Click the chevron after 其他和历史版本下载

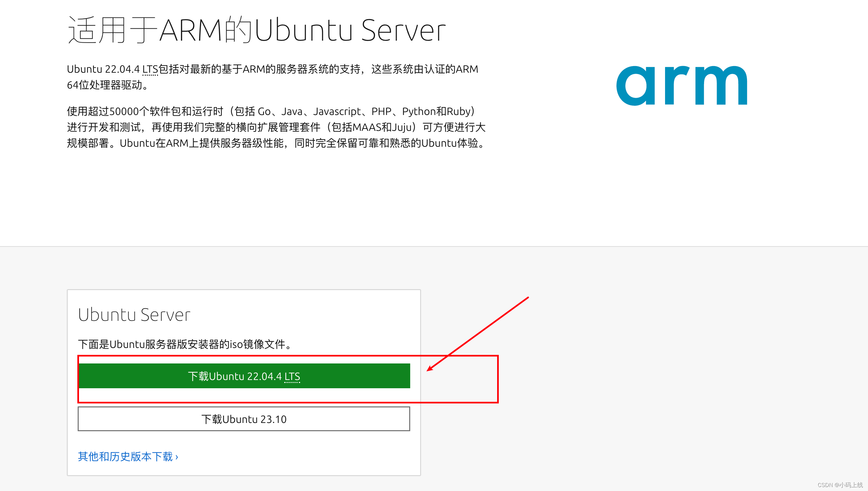[x=177, y=457]
